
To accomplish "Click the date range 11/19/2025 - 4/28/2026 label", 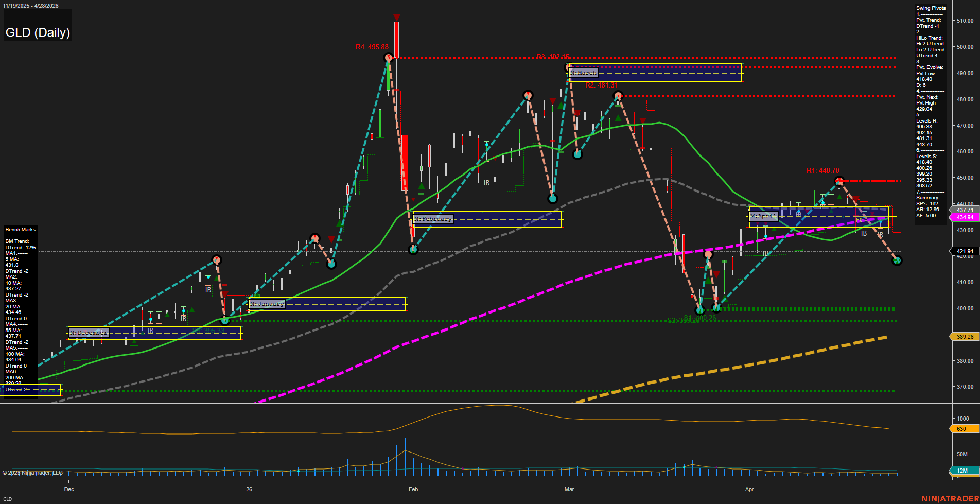I will tap(31, 6).
